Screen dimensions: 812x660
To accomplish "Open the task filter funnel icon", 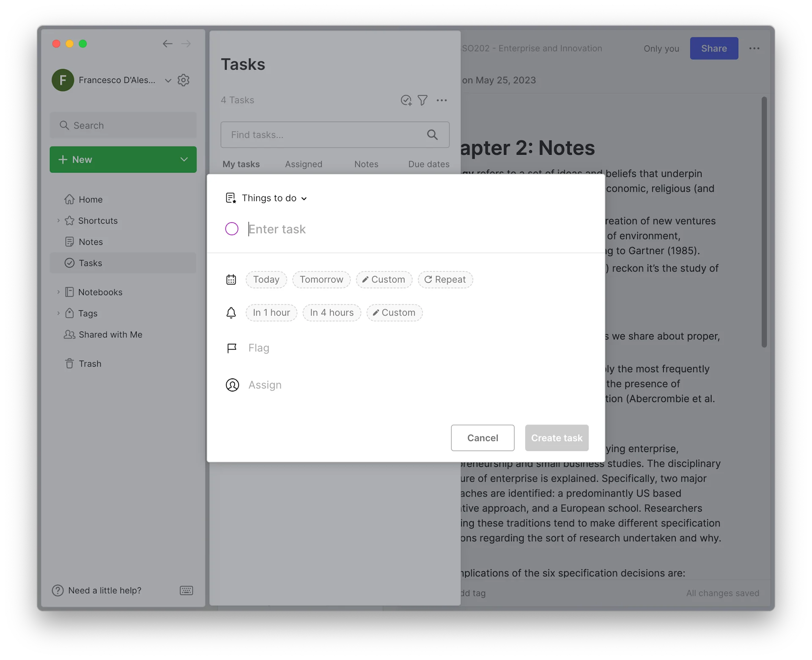I will [422, 100].
